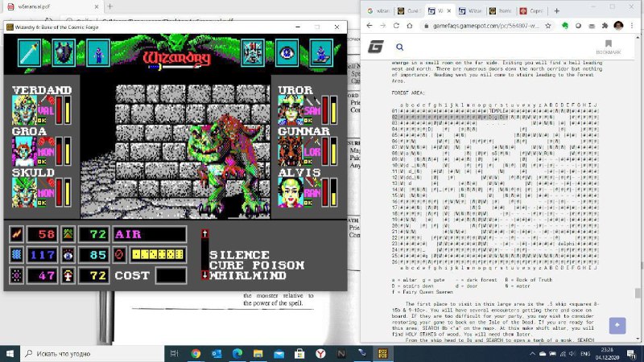Click the eye icon in the Wizardry top bar
The height and width of the screenshot is (362, 644).
(287, 52)
